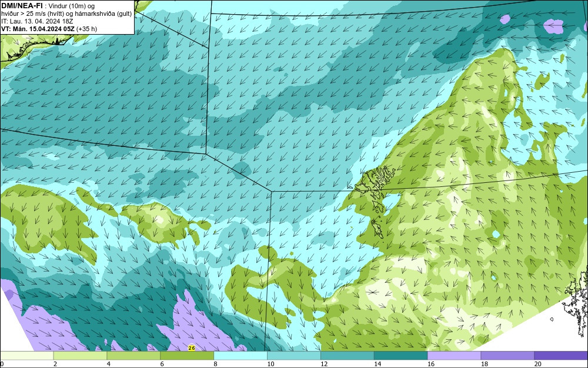This screenshot has height=368, width=588.
Task: Click the legend scale label 10
Action: (270, 364)
